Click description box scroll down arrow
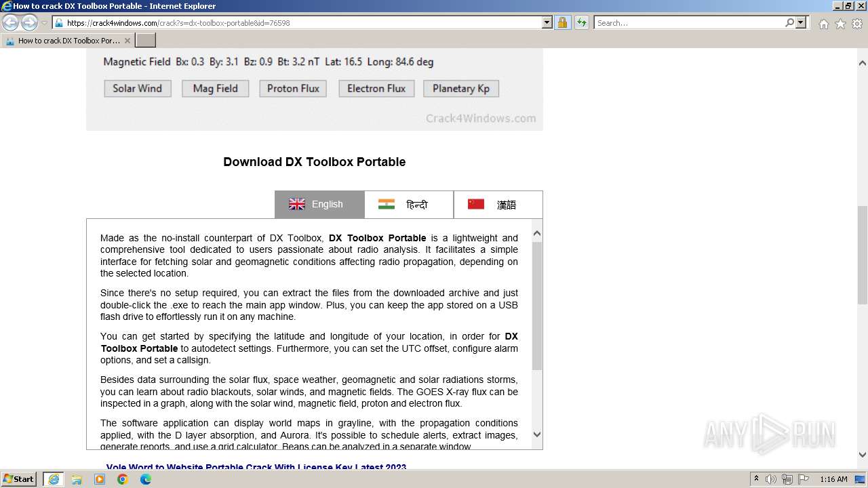 click(537, 434)
